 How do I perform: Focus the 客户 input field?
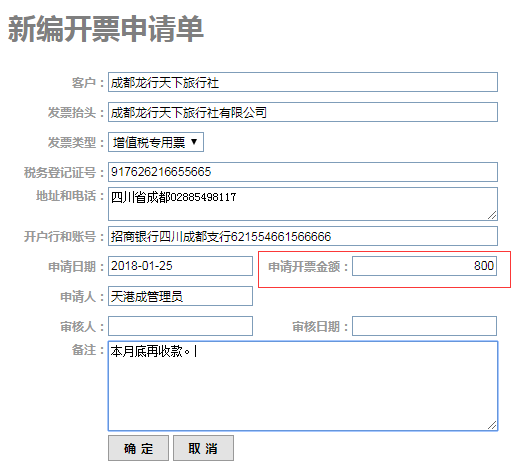(x=303, y=82)
